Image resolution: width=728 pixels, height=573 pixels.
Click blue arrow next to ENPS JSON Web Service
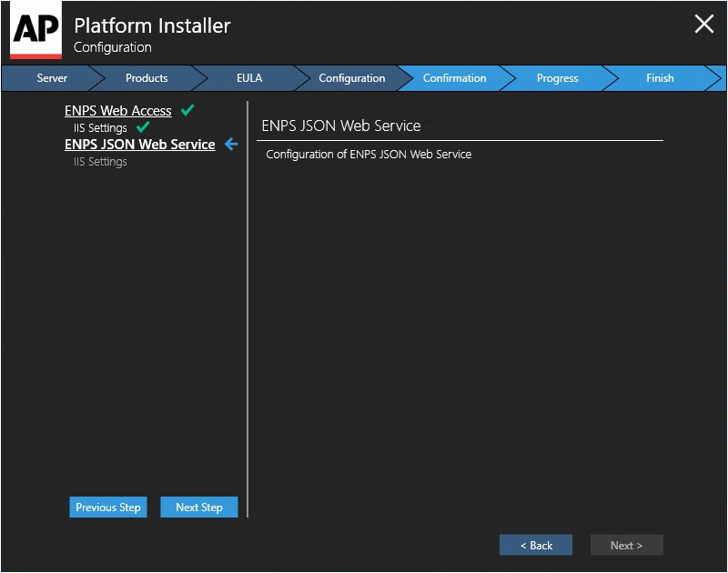(231, 145)
